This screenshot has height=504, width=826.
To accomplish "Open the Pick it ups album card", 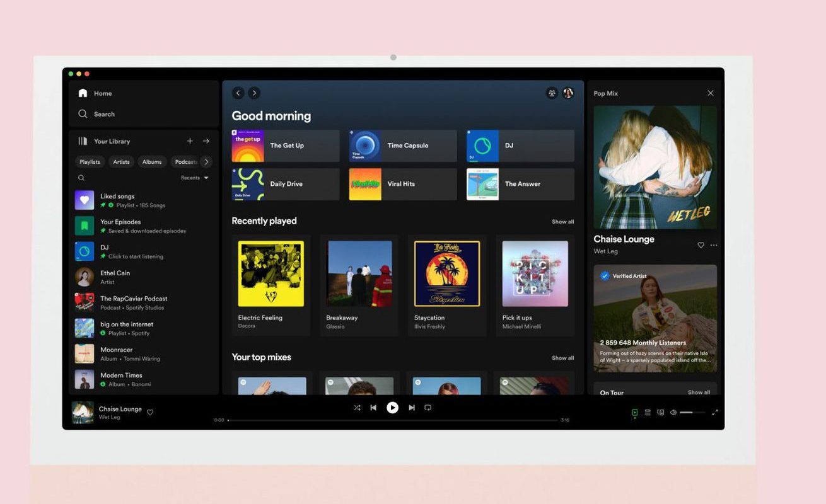I will point(535,285).
